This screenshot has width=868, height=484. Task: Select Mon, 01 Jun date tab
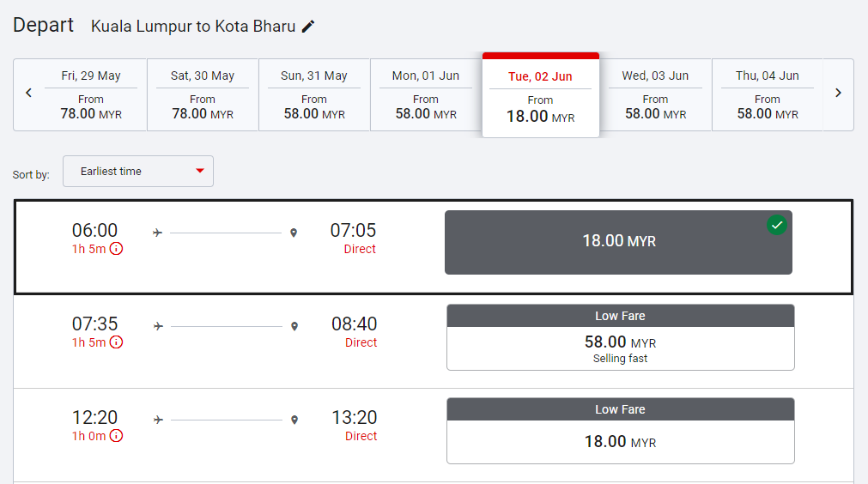[426, 94]
